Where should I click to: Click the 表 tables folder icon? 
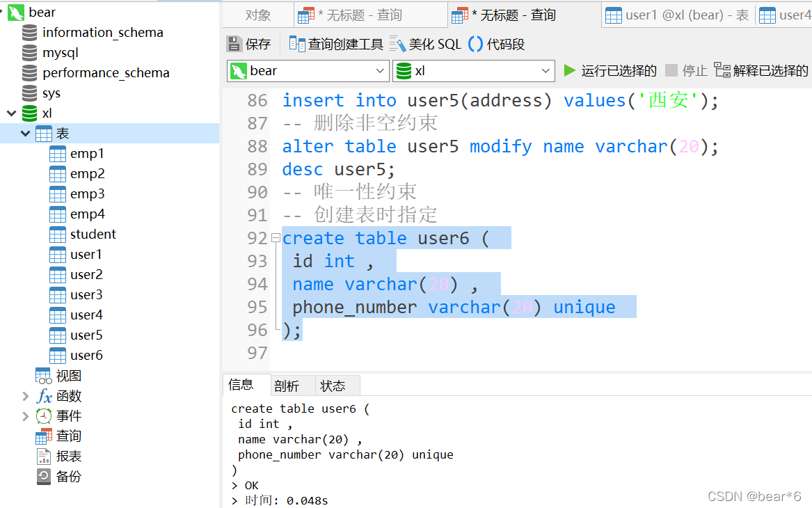coord(44,134)
